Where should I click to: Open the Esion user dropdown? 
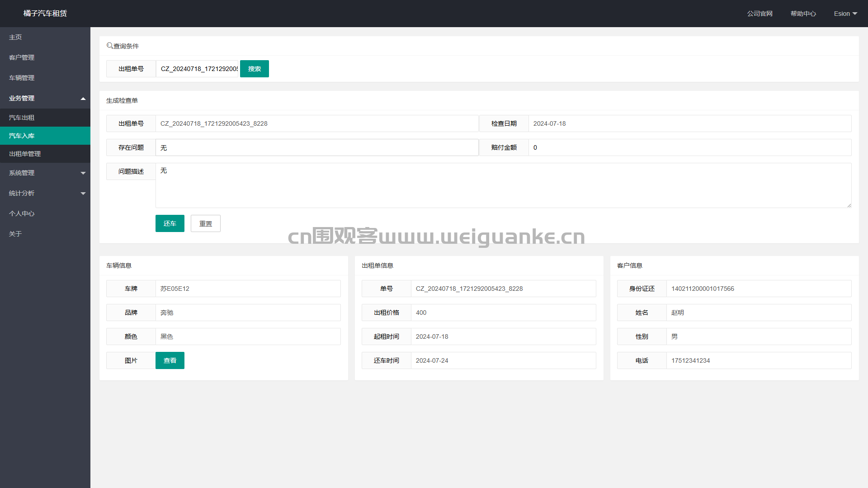[845, 14]
